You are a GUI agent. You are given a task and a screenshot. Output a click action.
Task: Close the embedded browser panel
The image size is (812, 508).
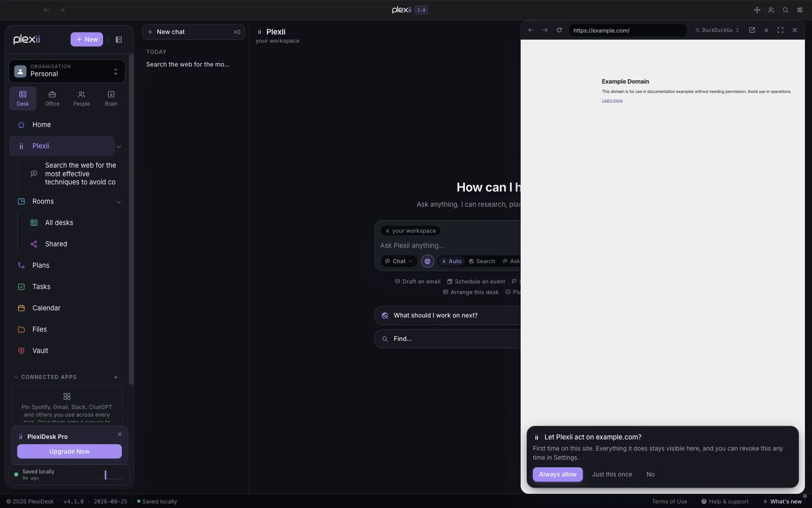coord(795,30)
